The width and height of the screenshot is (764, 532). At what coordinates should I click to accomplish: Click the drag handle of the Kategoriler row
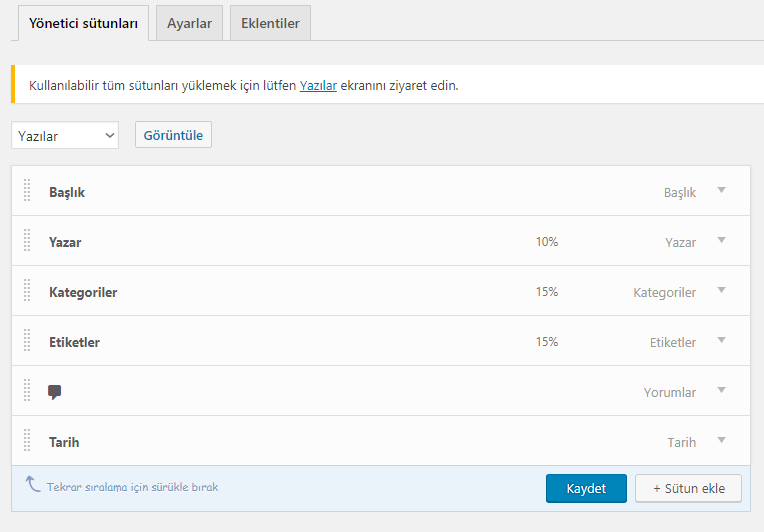click(x=27, y=290)
